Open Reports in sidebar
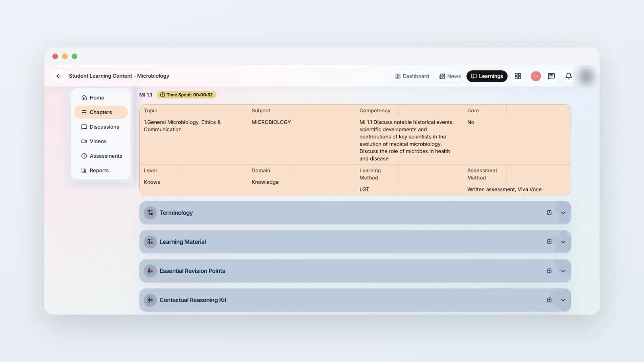 point(101,171)
